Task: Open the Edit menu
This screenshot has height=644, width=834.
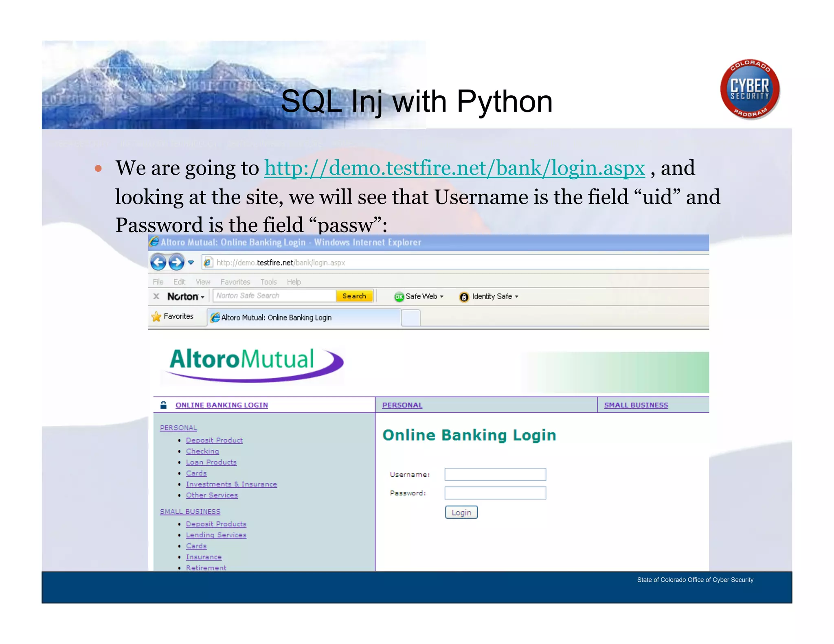Action: pos(179,282)
